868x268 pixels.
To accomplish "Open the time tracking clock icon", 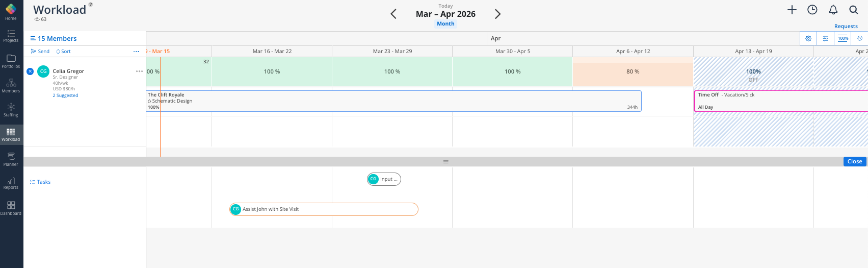I will coord(812,10).
